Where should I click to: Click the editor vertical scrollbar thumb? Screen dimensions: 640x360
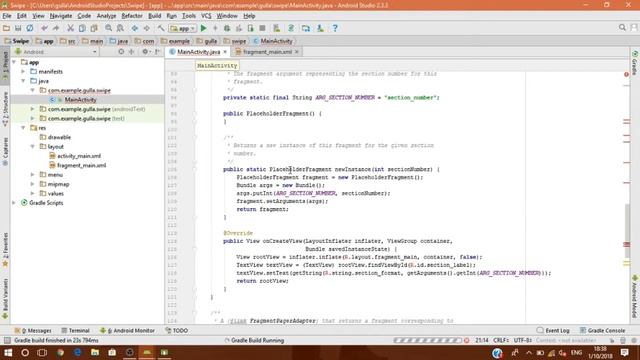(x=627, y=231)
